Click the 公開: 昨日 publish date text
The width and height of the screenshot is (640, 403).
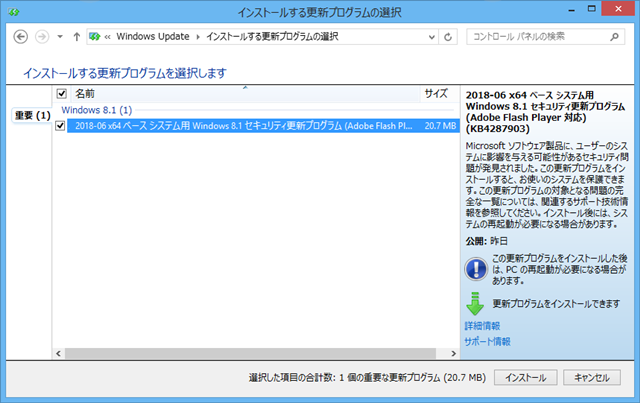tap(487, 241)
